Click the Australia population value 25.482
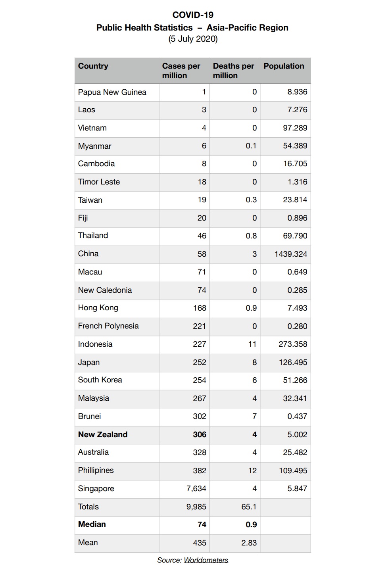392x580 pixels. (x=295, y=452)
